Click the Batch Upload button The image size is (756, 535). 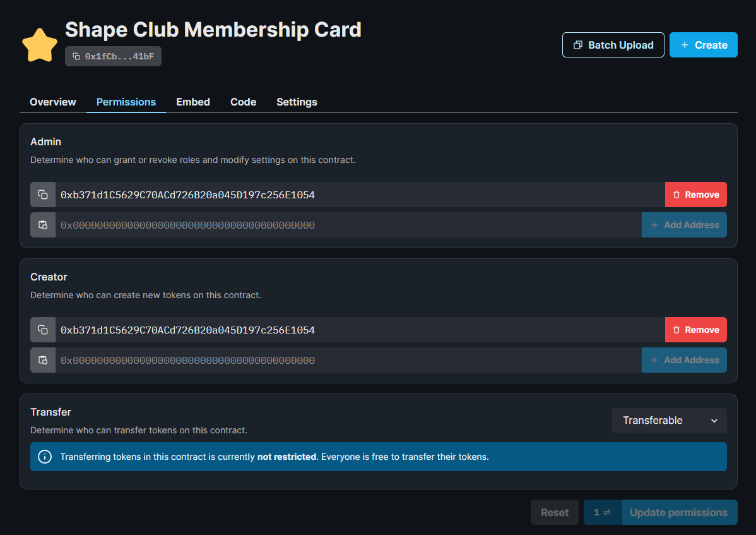click(613, 45)
